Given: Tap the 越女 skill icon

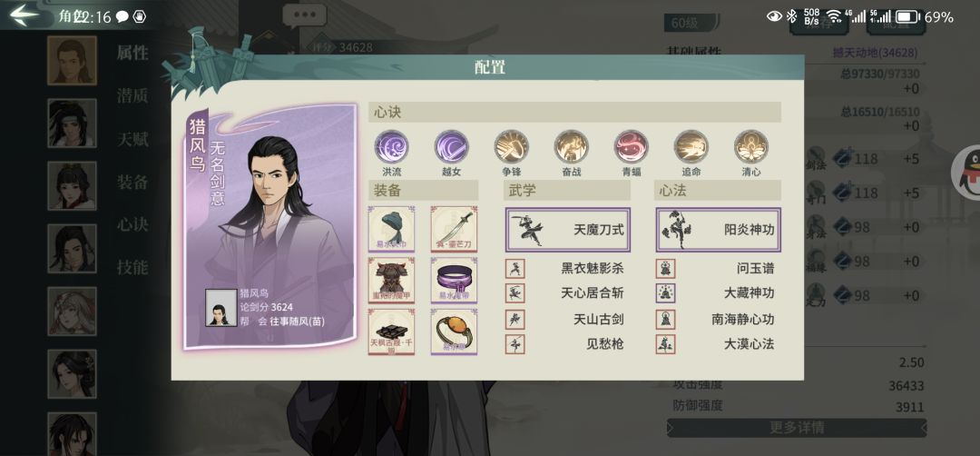Looking at the screenshot, I should (451, 147).
